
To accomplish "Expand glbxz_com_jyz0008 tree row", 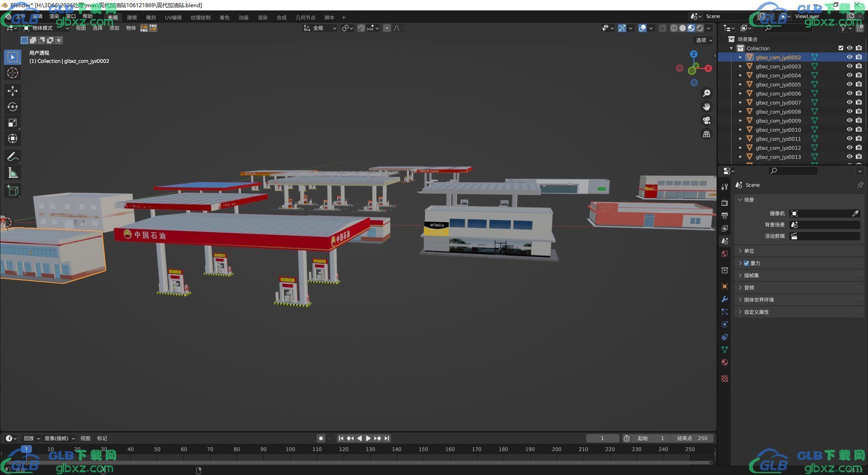I will (x=741, y=112).
